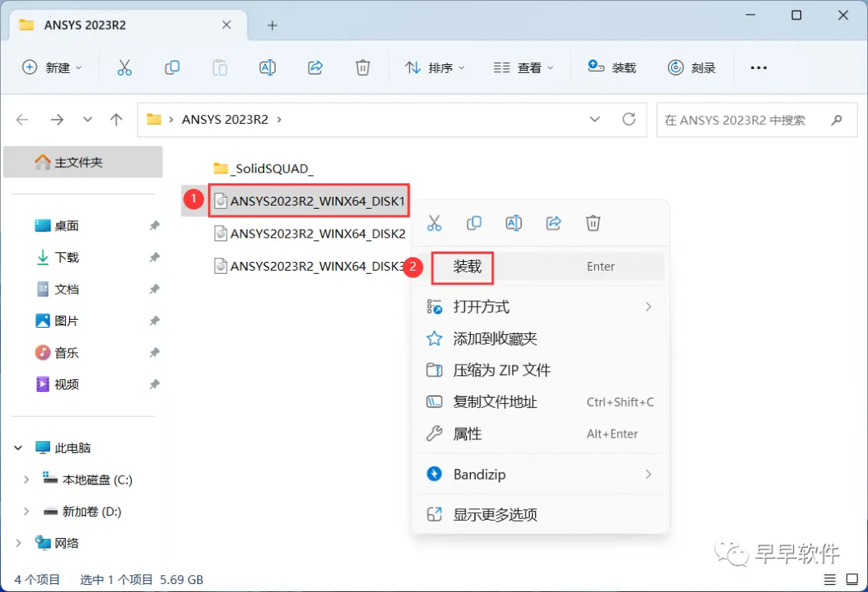Click the Copy icon in the top toolbar
The height and width of the screenshot is (592, 868).
(x=172, y=67)
